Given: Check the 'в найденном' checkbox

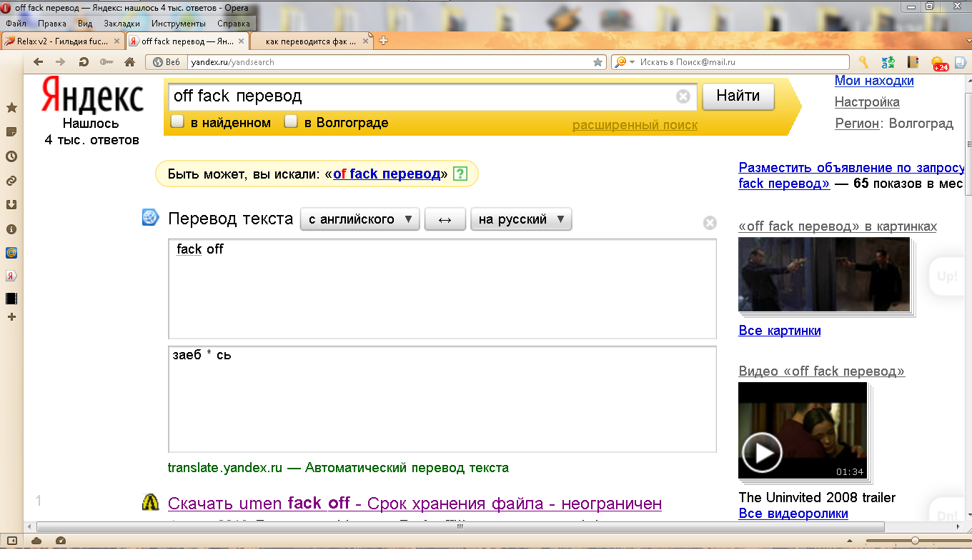Looking at the screenshot, I should coord(178,121).
